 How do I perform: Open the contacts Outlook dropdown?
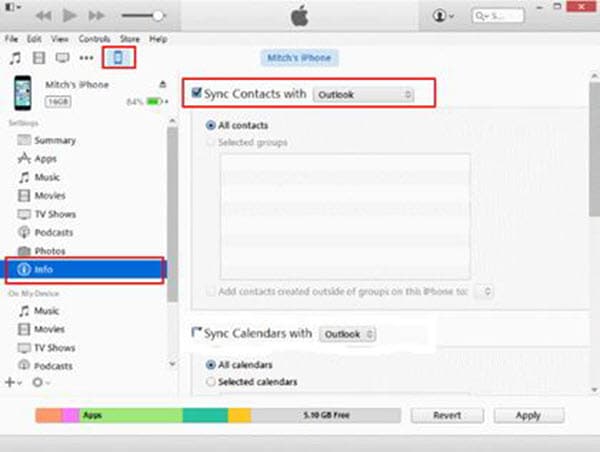(x=364, y=95)
